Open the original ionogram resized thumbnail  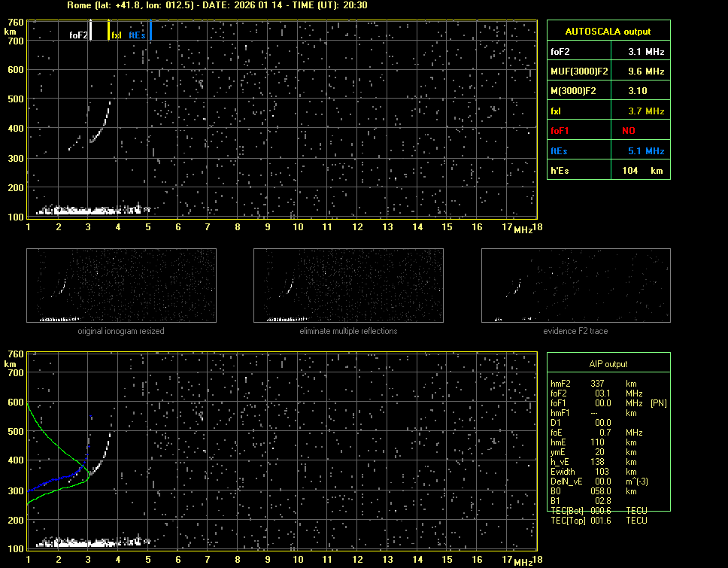(121, 285)
